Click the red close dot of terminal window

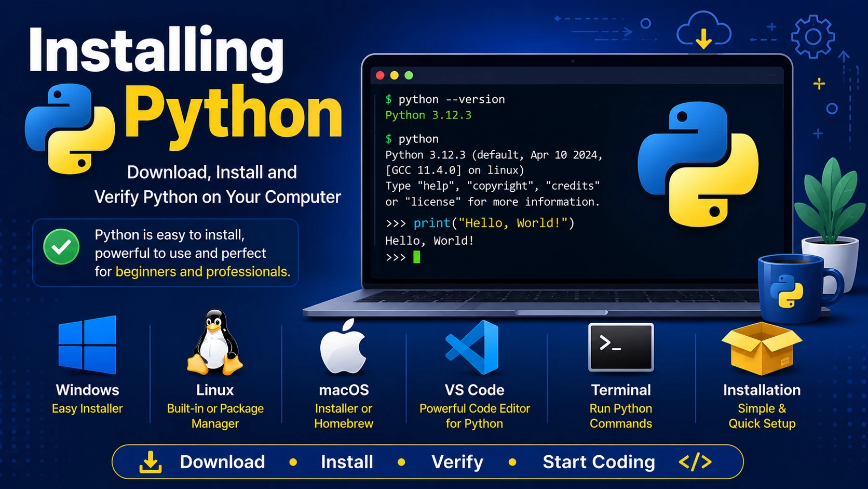tap(380, 75)
